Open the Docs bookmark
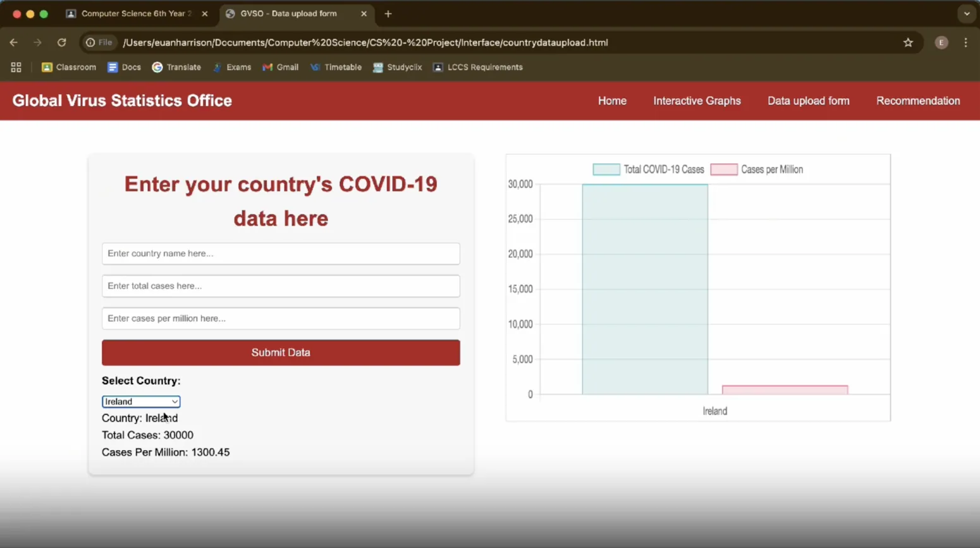The height and width of the screenshot is (548, 980). (x=124, y=67)
